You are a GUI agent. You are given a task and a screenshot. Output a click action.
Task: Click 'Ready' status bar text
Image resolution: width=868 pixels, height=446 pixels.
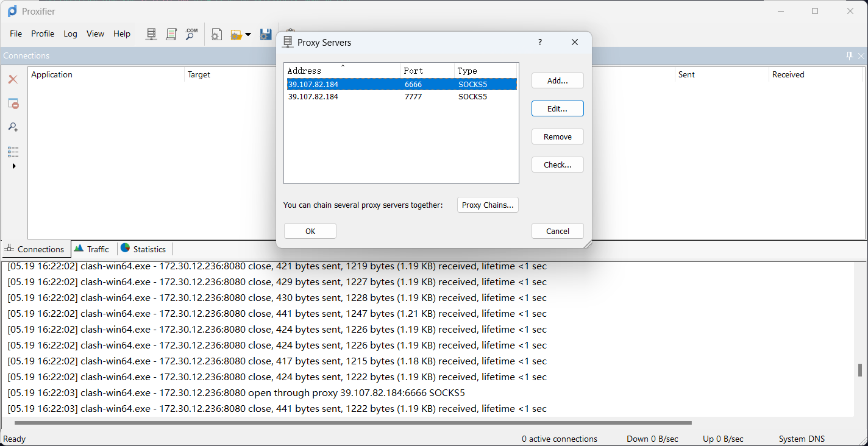(x=15, y=439)
